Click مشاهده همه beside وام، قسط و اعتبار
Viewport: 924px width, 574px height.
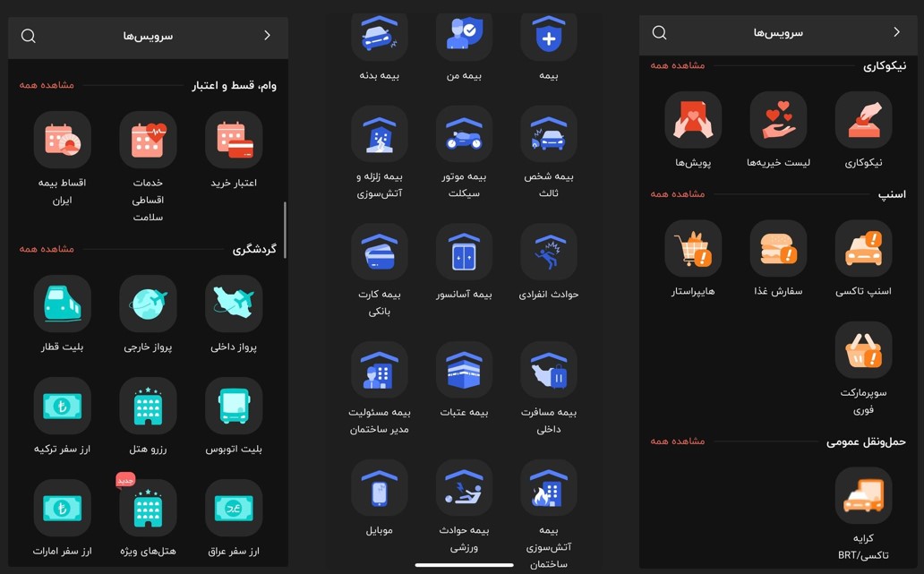point(47,85)
